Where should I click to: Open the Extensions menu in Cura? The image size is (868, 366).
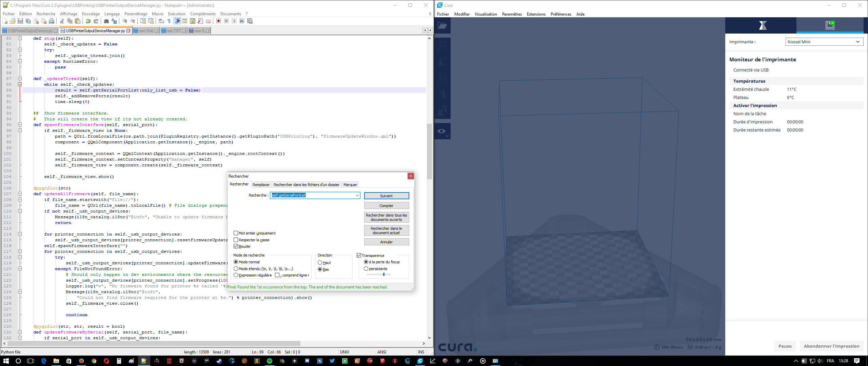click(536, 14)
